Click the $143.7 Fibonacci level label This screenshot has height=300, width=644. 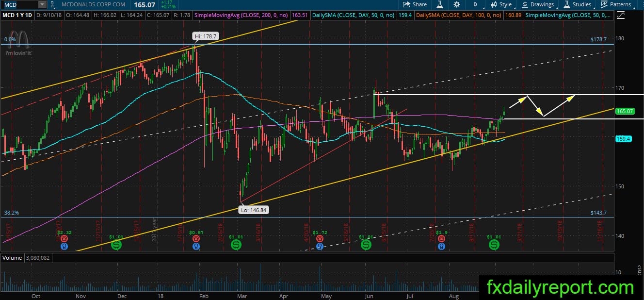(x=599, y=213)
